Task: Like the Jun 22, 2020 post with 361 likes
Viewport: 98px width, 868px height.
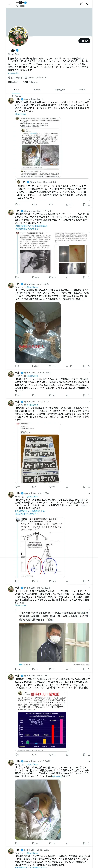Action: point(52,395)
